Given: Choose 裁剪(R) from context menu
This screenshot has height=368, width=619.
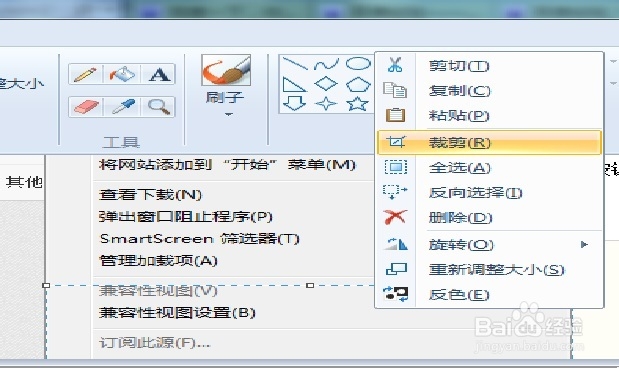Looking at the screenshot, I should click(x=490, y=142).
